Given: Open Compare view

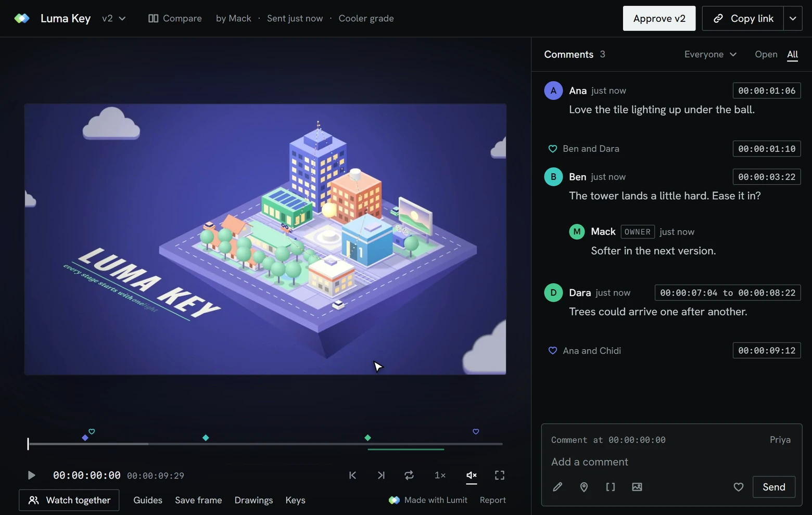Looking at the screenshot, I should point(175,18).
